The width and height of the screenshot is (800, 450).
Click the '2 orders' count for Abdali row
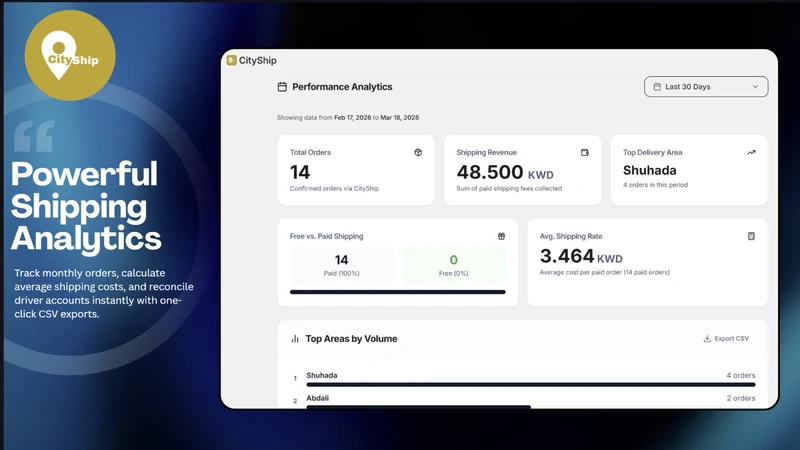tap(741, 398)
